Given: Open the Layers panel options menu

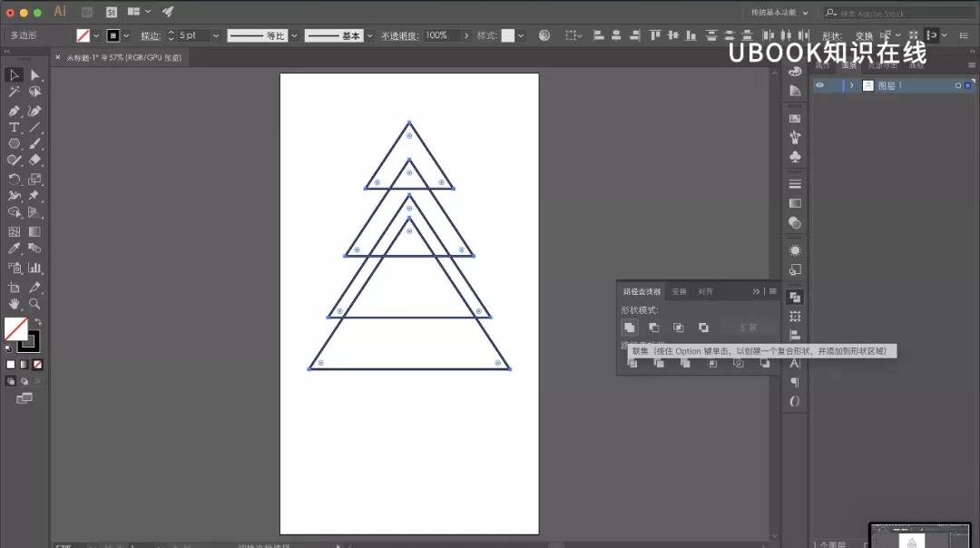Looking at the screenshot, I should pos(972,65).
